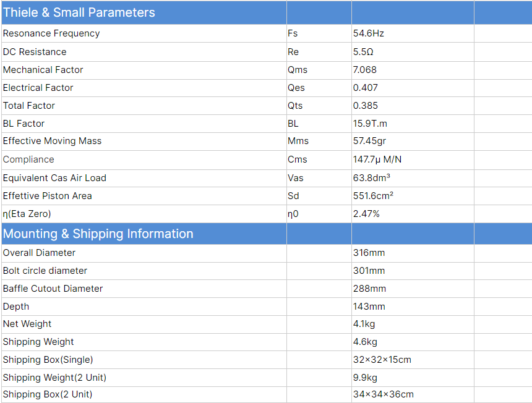532x403 pixels.
Task: Click the Compliance row label
Action: click(x=28, y=159)
